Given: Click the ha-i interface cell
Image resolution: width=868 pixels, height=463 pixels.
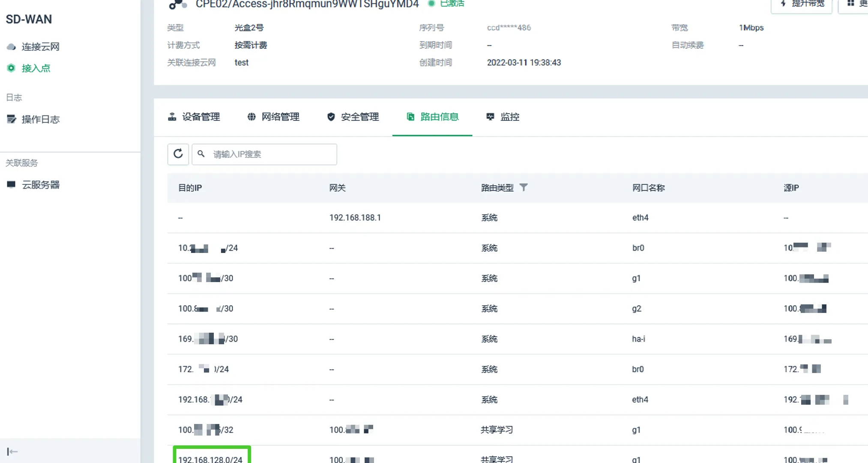Looking at the screenshot, I should pos(638,339).
